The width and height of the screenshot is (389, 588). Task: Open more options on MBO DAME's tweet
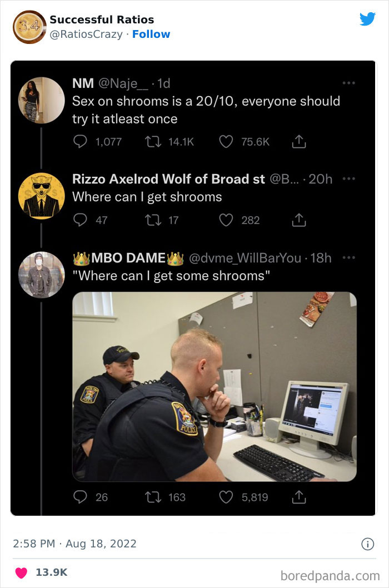348,258
